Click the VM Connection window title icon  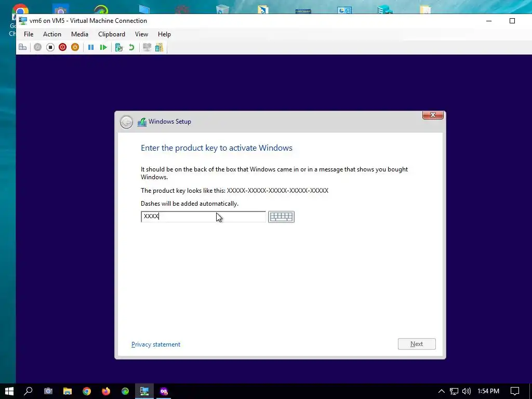(x=23, y=21)
